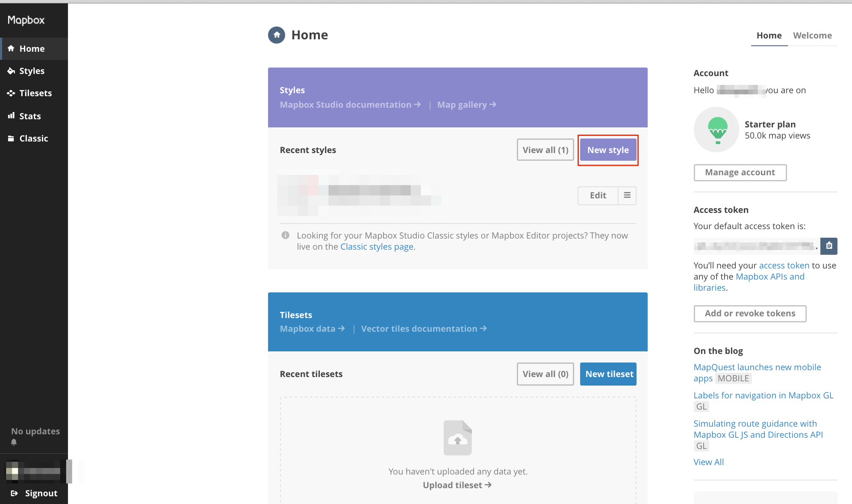Viewport: 852px width, 504px height.
Task: Go to Tilesets in the sidebar
Action: [x=35, y=93]
